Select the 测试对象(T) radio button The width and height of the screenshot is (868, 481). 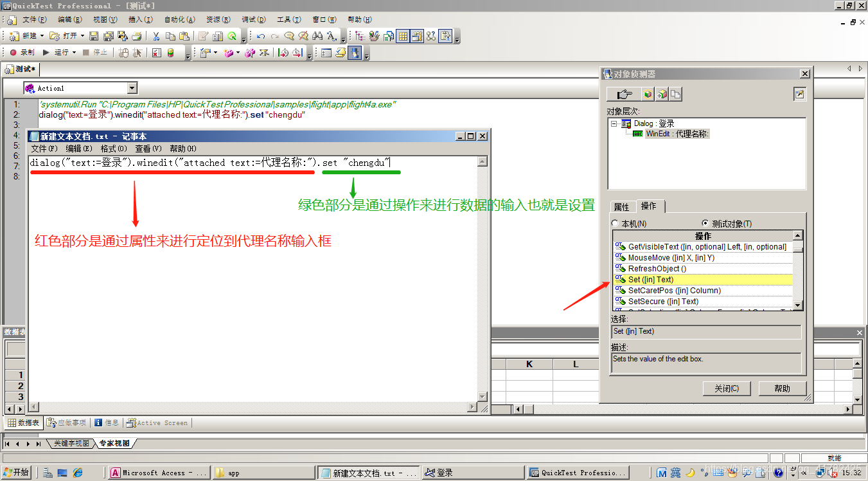[705, 223]
